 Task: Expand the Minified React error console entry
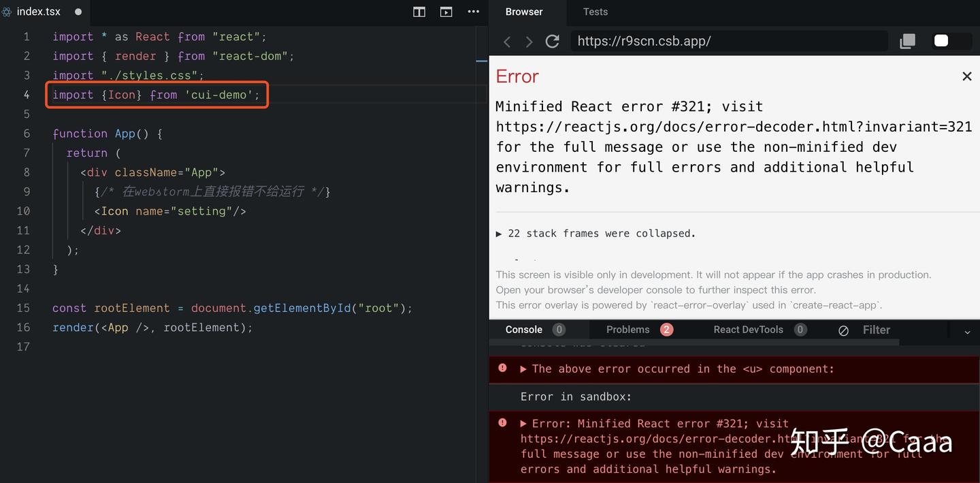click(524, 423)
